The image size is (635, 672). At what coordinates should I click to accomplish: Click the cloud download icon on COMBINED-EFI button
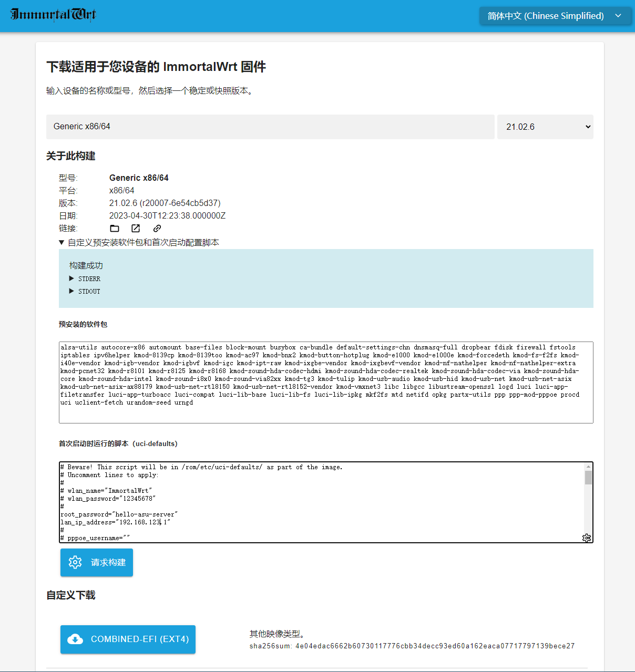76,639
